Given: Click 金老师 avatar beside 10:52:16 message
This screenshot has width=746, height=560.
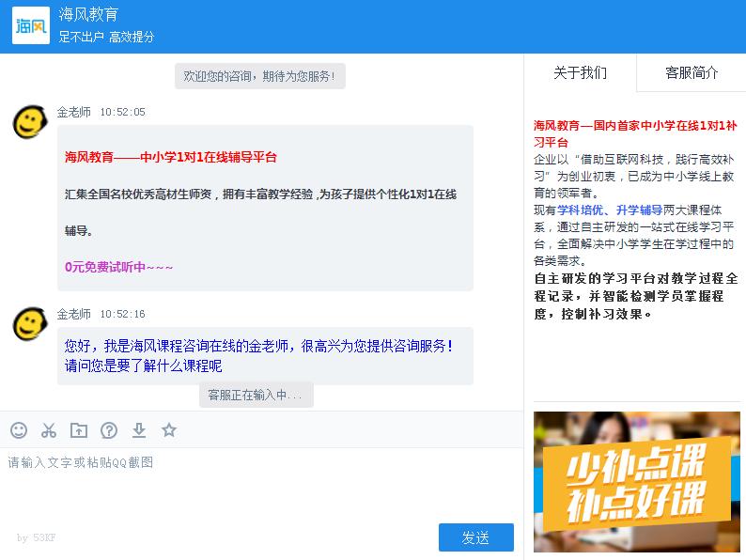Looking at the screenshot, I should pyautogui.click(x=30, y=324).
